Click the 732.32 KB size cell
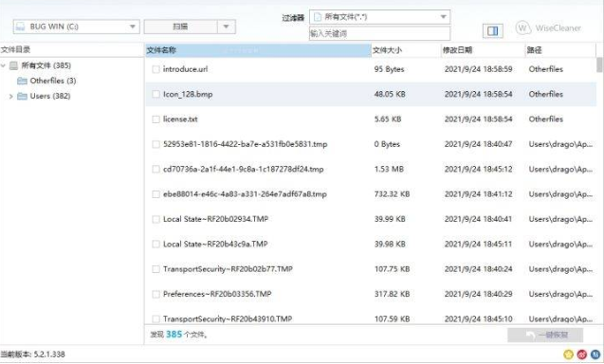Viewport: 604px width, 364px height. [x=392, y=194]
